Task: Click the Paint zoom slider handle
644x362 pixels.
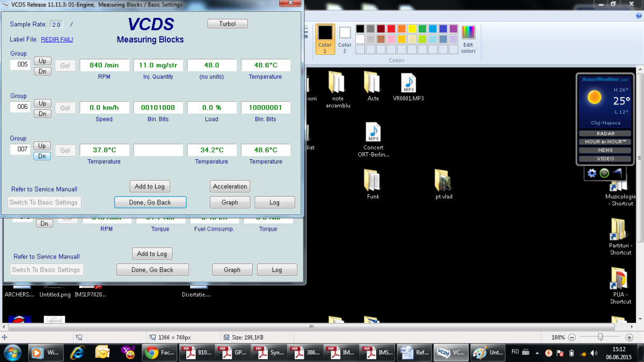Action: pos(601,337)
